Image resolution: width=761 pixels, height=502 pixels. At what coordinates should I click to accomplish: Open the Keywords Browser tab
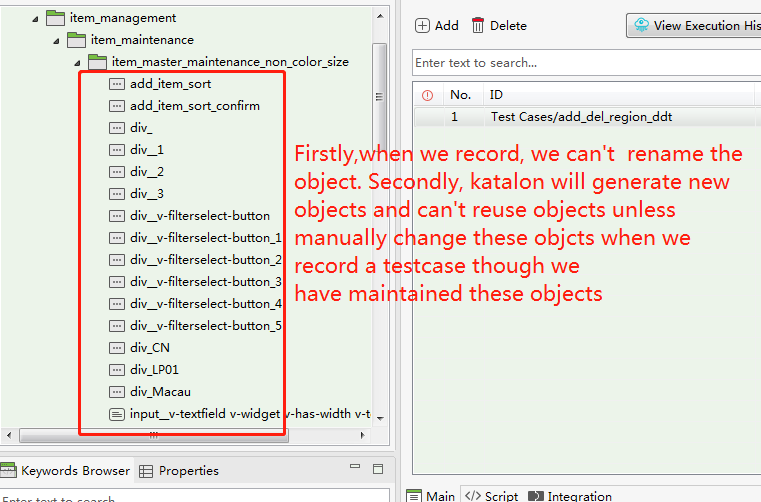66,471
